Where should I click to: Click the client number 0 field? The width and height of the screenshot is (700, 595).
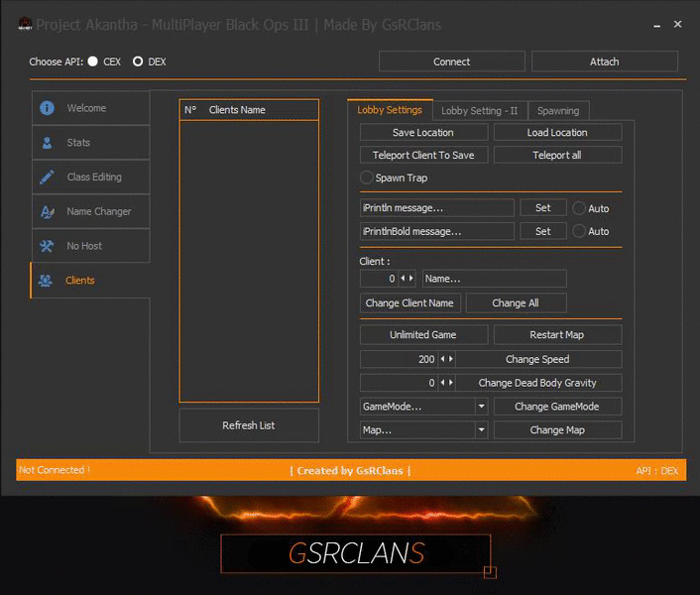(x=380, y=279)
